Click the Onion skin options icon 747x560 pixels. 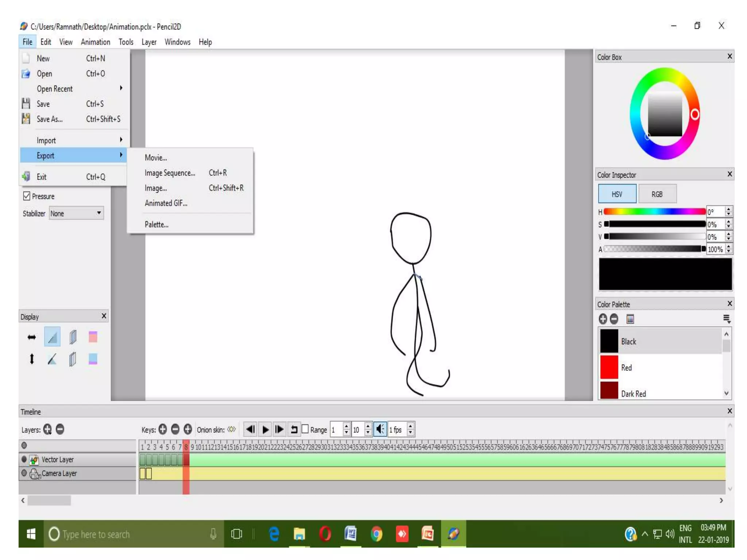[232, 429]
